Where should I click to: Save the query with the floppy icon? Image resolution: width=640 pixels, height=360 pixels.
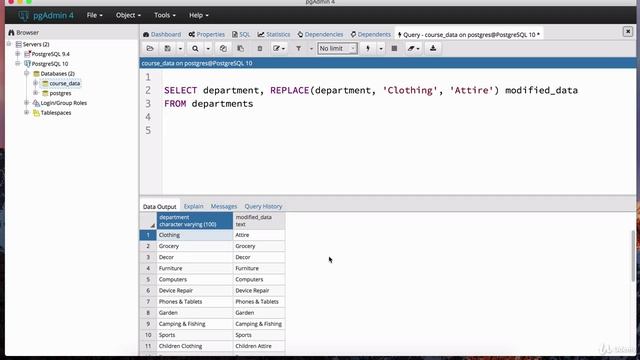(167, 49)
